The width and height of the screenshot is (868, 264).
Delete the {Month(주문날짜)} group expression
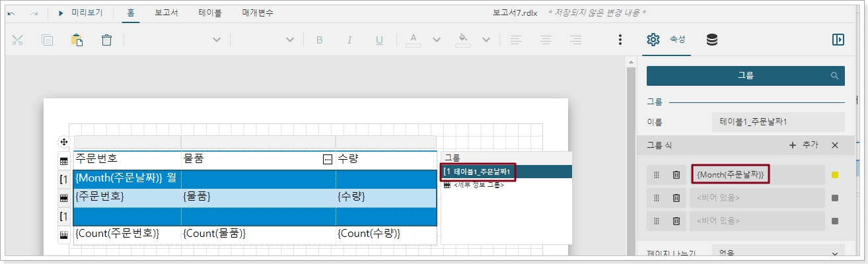pos(676,175)
